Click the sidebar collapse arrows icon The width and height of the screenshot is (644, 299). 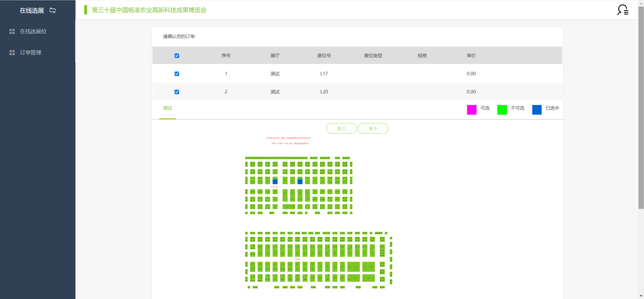[53, 10]
